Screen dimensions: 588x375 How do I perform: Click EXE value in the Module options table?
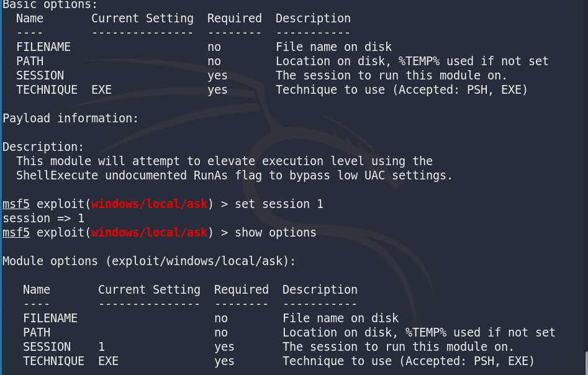click(109, 361)
